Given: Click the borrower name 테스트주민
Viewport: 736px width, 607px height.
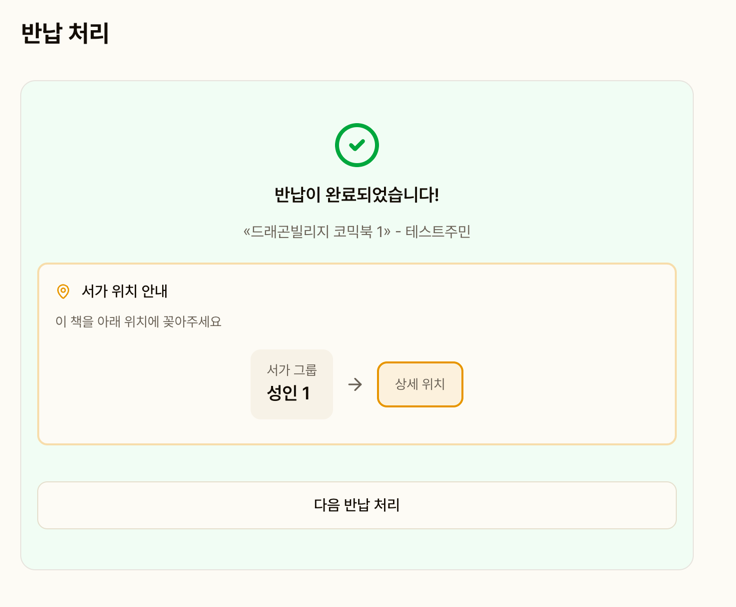Looking at the screenshot, I should pos(438,232).
